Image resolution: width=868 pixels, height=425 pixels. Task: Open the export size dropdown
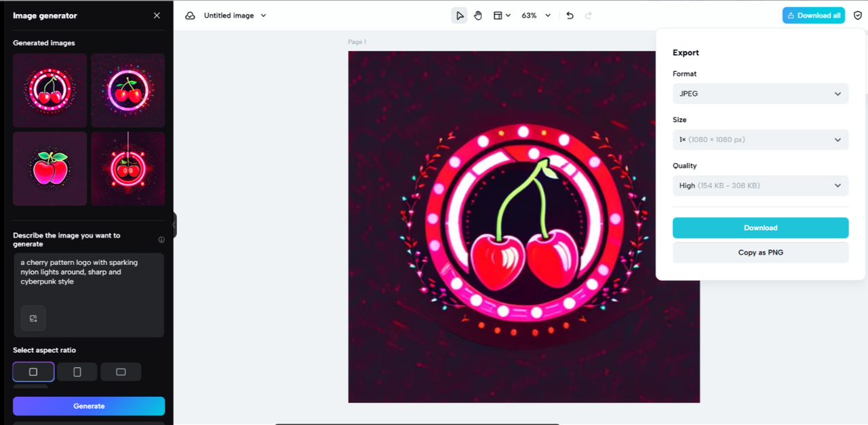tap(760, 139)
